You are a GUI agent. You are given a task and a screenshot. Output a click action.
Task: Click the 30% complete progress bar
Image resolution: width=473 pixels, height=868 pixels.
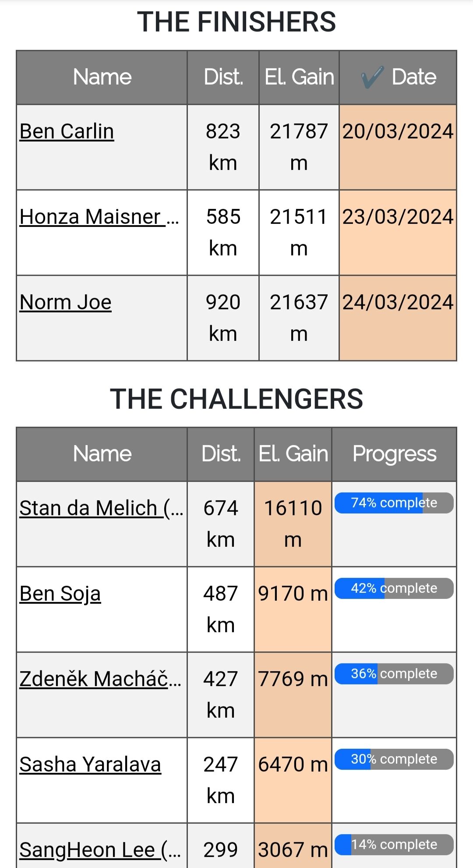click(x=394, y=759)
